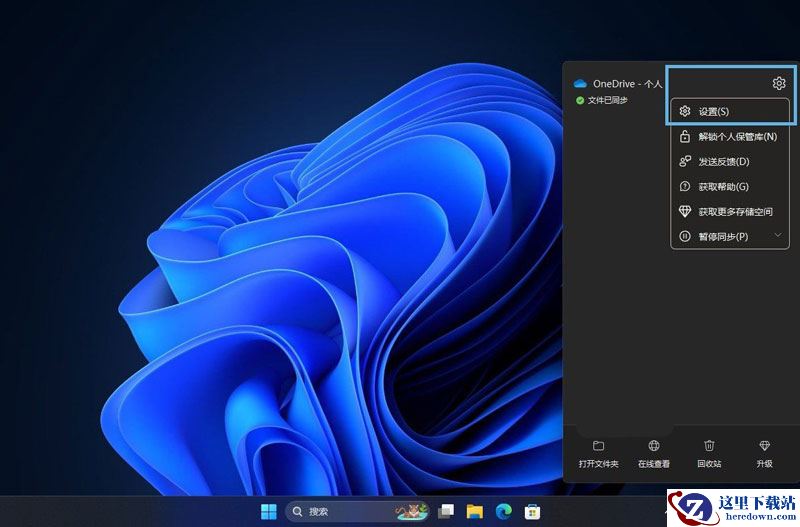Open the 回收站 recycle bin button
The image size is (800, 527).
point(709,454)
